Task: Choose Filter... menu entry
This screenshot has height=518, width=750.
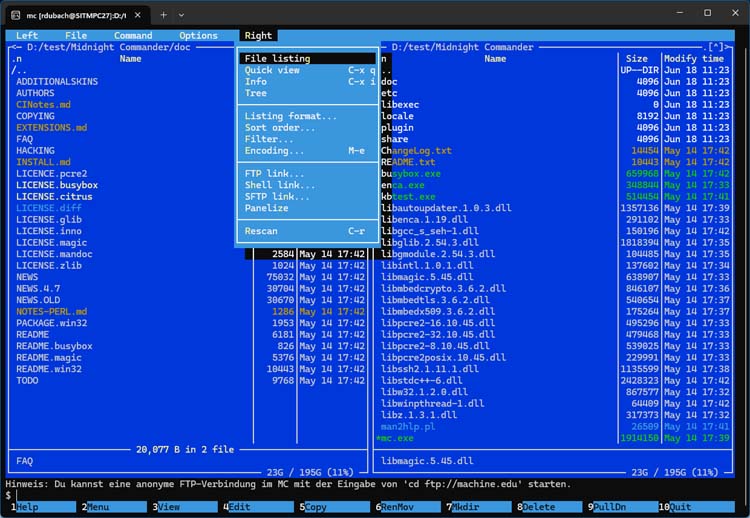Action: [x=308, y=139]
